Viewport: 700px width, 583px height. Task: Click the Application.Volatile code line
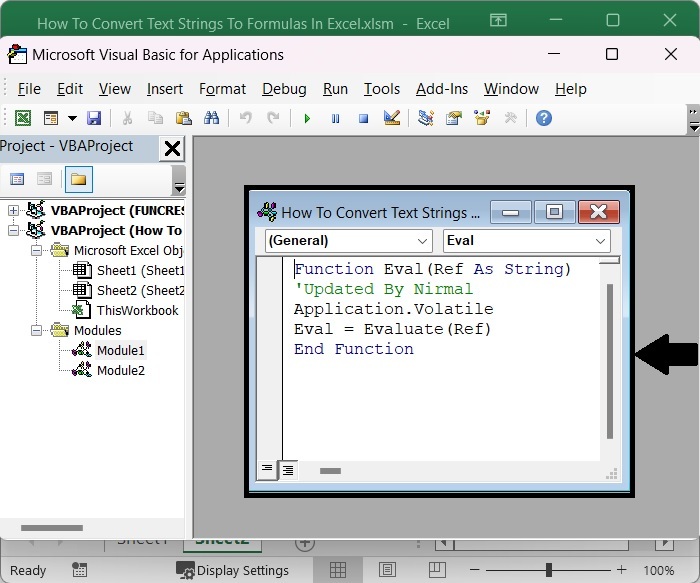[393, 309]
